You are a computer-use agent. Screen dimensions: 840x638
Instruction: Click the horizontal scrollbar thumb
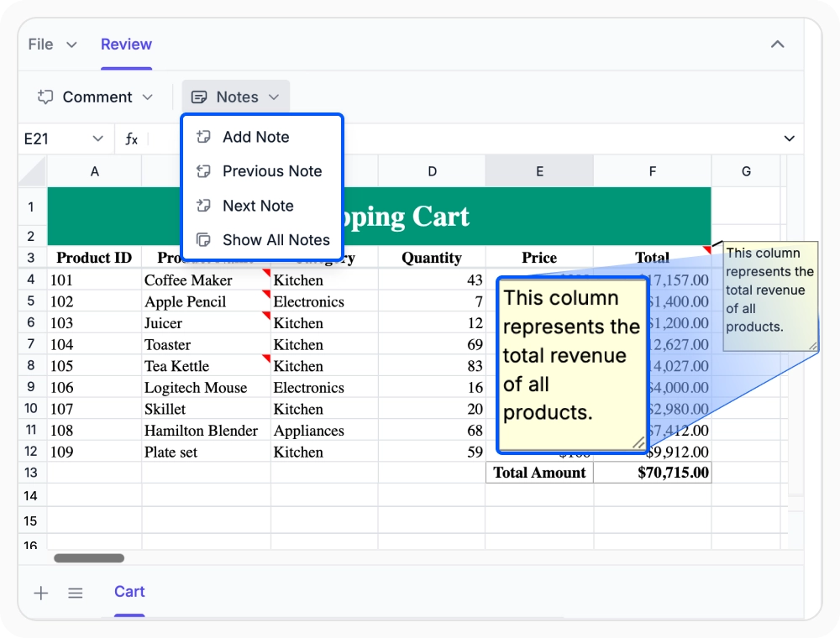pos(89,558)
